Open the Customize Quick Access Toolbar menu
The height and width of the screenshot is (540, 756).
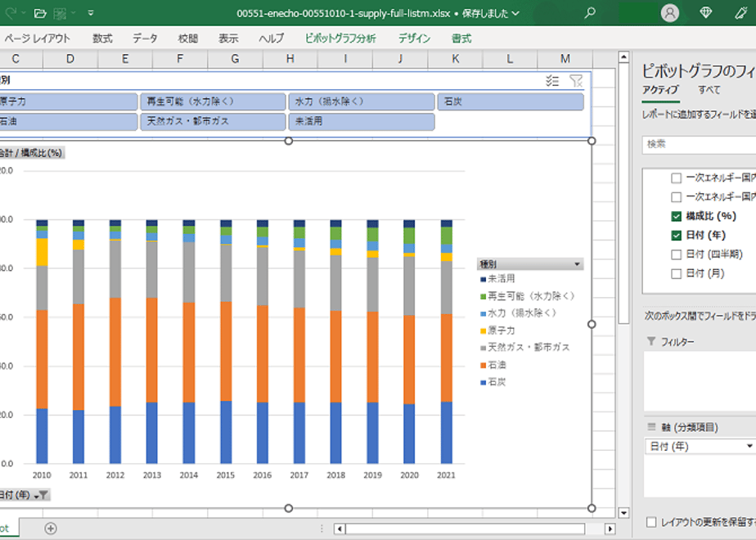(x=91, y=13)
